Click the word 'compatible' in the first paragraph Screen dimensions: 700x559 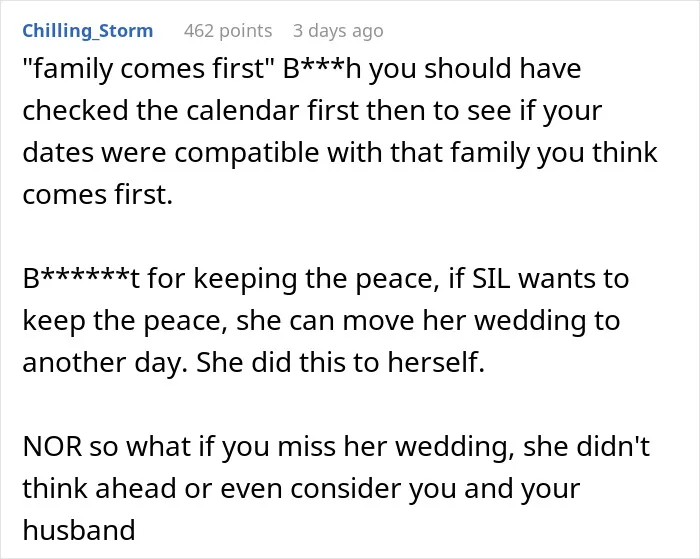[246, 153]
